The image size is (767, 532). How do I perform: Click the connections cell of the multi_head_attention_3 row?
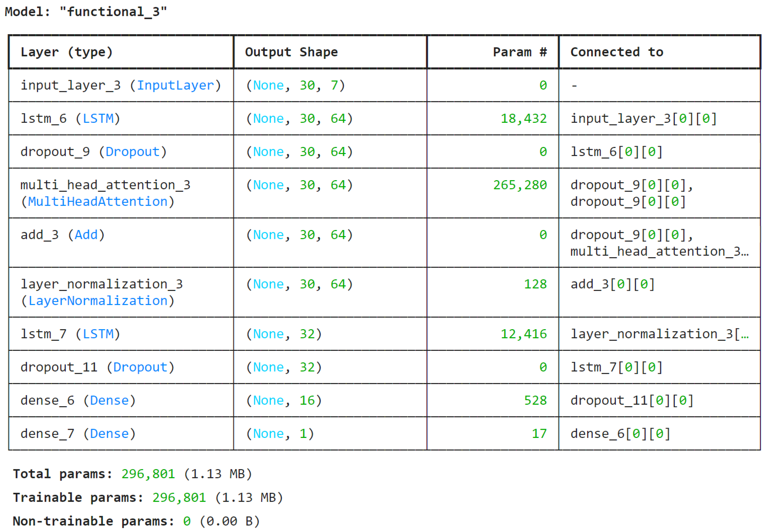point(632,193)
